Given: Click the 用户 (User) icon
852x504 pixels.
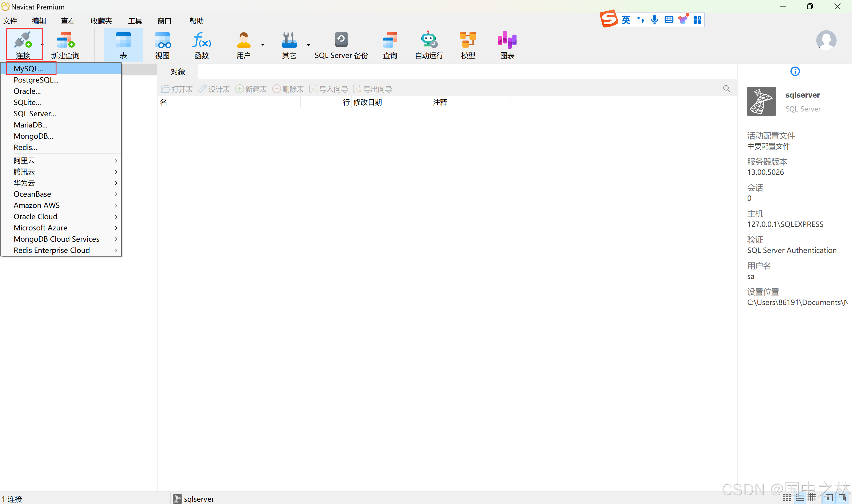Looking at the screenshot, I should pos(243,40).
